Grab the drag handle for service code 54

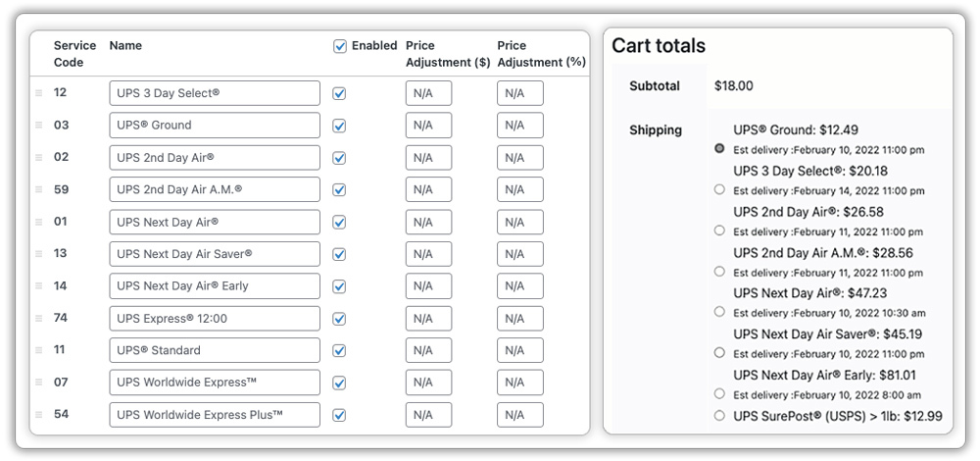click(39, 415)
